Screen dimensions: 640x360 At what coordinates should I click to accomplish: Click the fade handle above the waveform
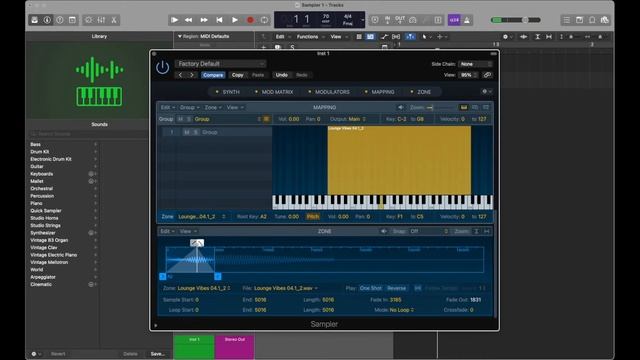point(197,243)
